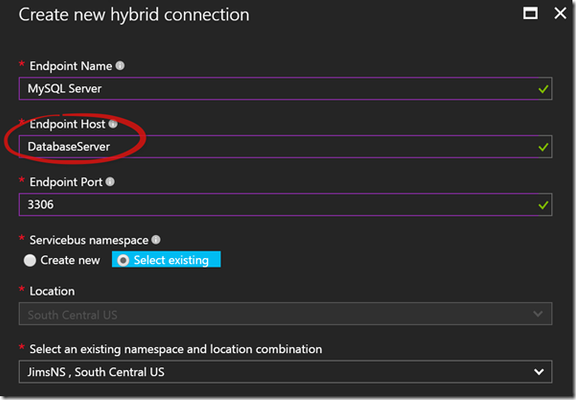
Task: Click the chevron of the Location dropdown
Action: (538, 314)
